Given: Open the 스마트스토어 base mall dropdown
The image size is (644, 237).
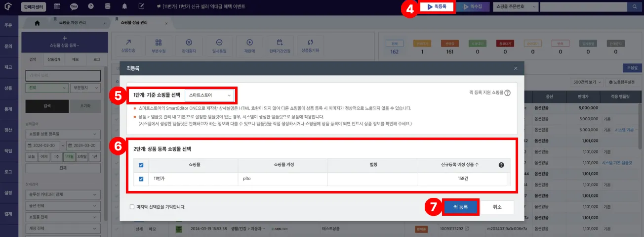Looking at the screenshot, I should coord(209,95).
